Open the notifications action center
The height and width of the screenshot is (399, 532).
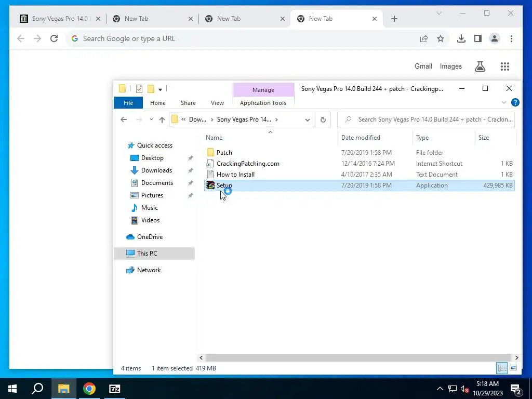click(516, 389)
